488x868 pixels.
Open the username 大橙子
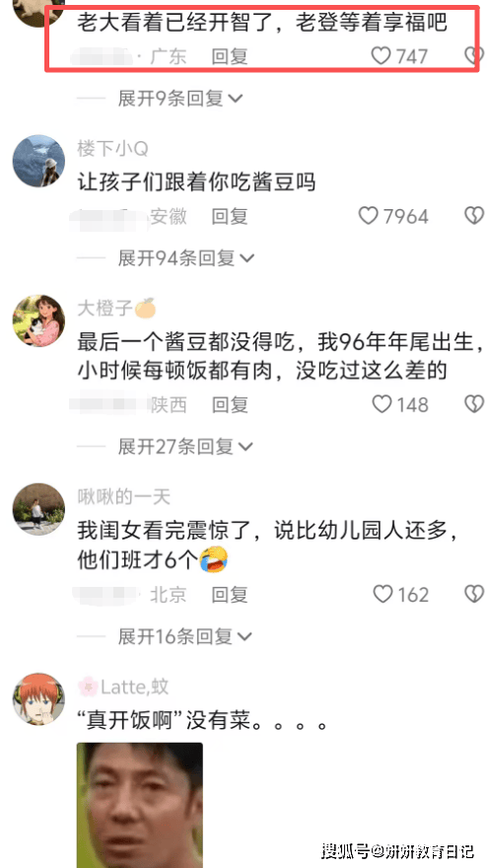105,309
